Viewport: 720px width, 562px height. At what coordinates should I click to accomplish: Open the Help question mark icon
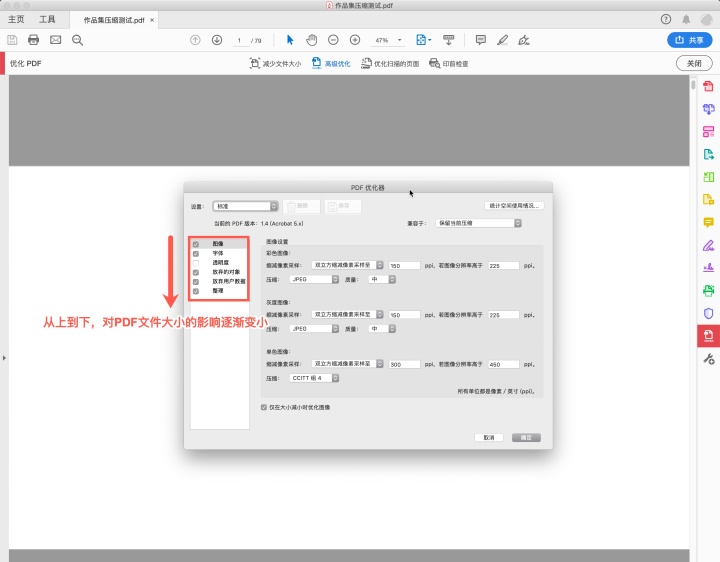(x=666, y=19)
